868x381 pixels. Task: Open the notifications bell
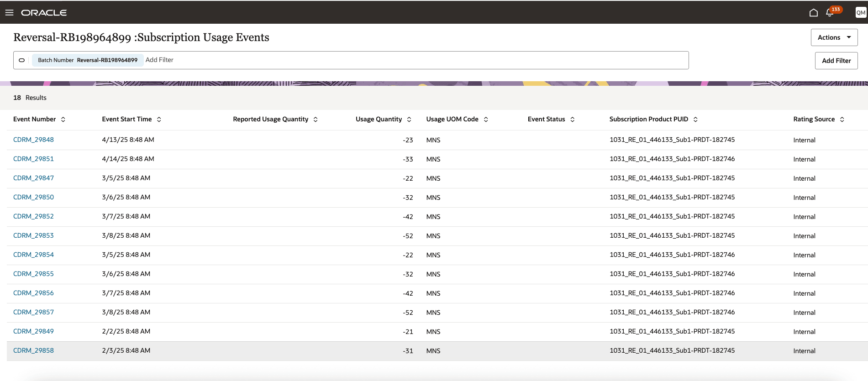830,12
